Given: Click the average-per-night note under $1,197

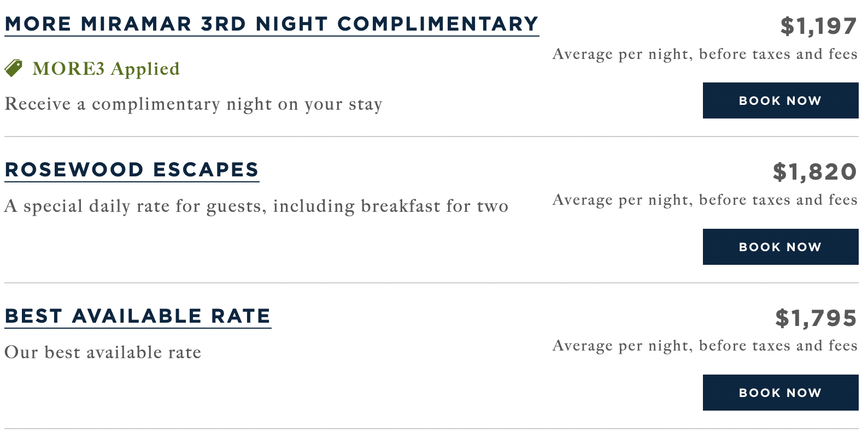Looking at the screenshot, I should click(705, 54).
